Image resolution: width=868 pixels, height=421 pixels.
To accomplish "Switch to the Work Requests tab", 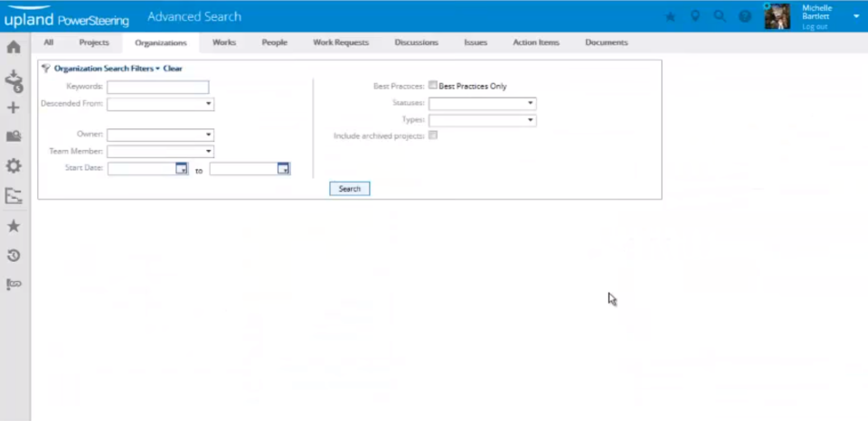I will [x=341, y=42].
